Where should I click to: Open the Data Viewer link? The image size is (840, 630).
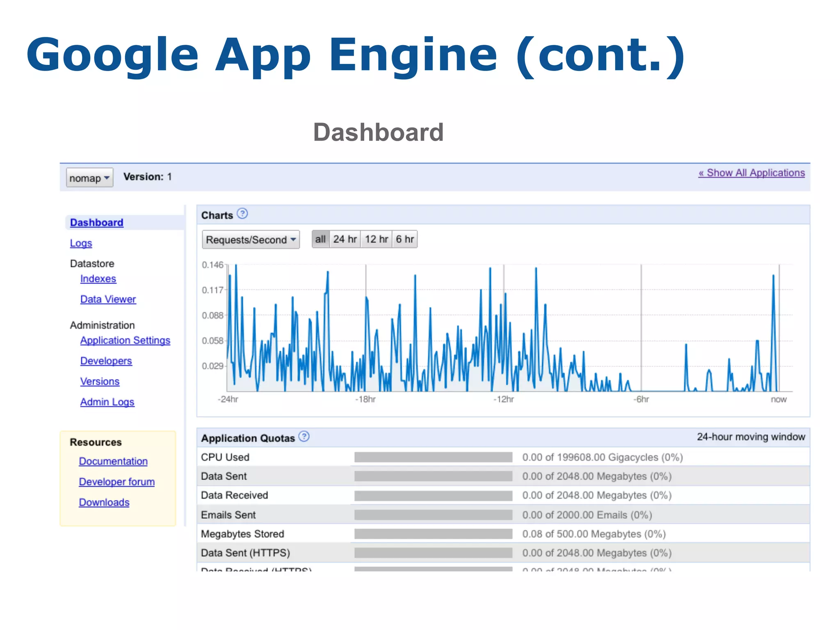[x=108, y=299]
